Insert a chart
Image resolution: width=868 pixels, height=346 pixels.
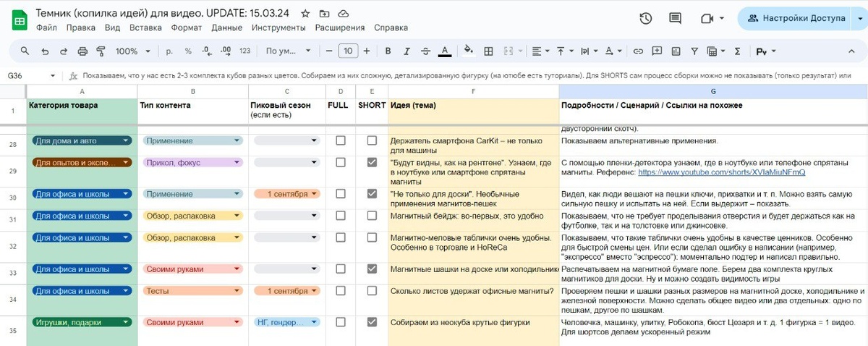click(x=676, y=51)
